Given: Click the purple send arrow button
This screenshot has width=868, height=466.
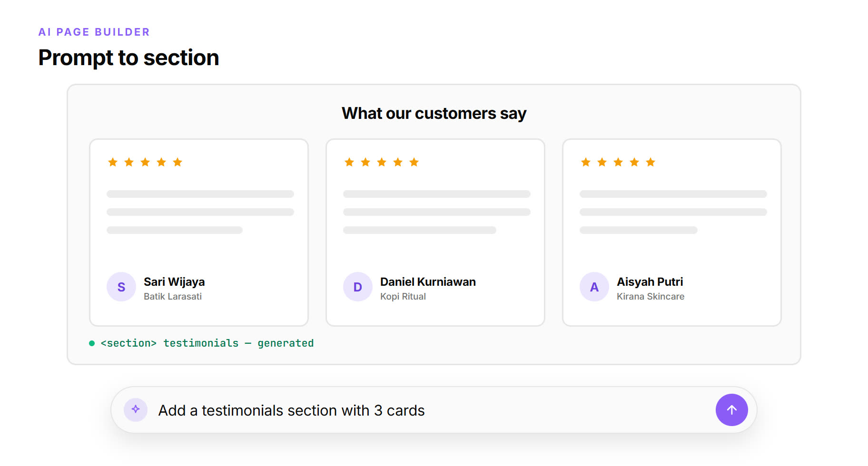Looking at the screenshot, I should (x=731, y=410).
